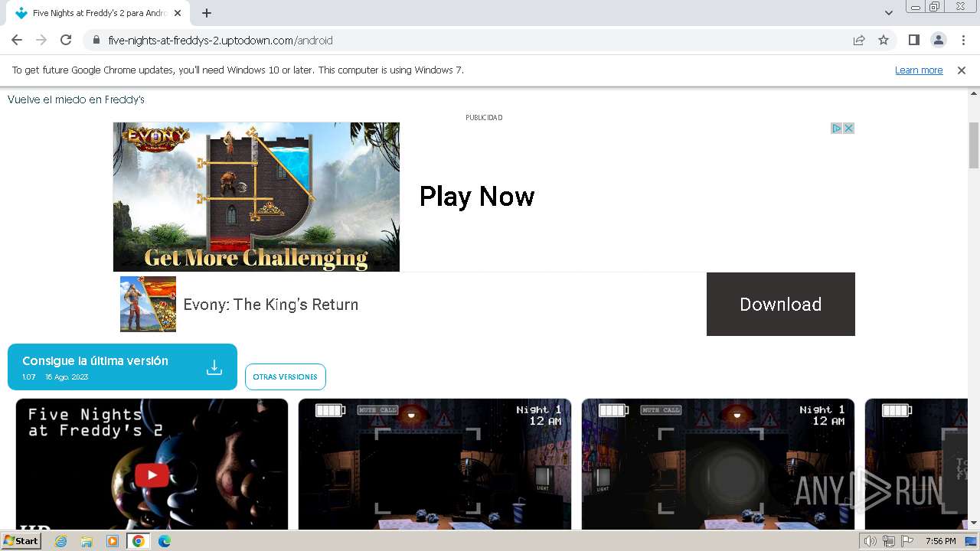Click Vuelve el miedo en Freddy's text
980x551 pixels.
(76, 99)
